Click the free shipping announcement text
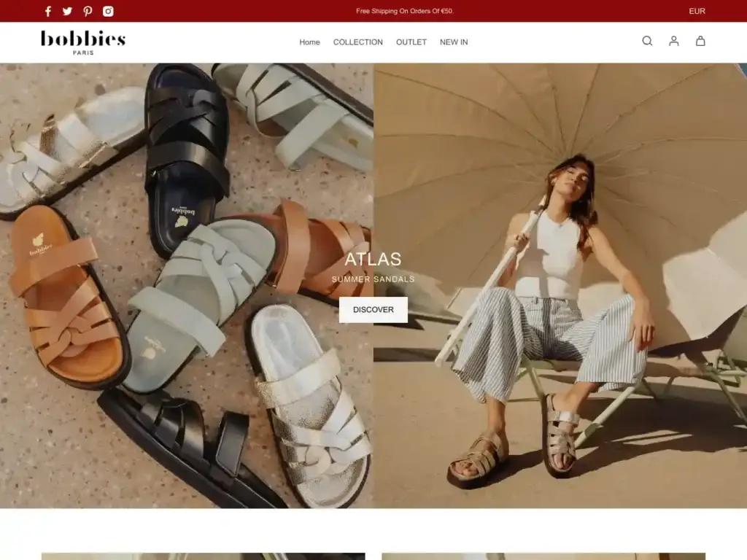Viewport: 747px width, 560px height. (x=404, y=11)
